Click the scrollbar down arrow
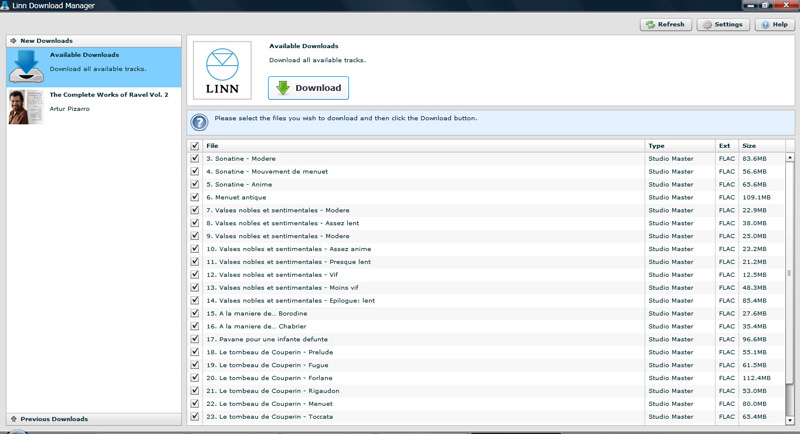800x434 pixels. [x=789, y=420]
